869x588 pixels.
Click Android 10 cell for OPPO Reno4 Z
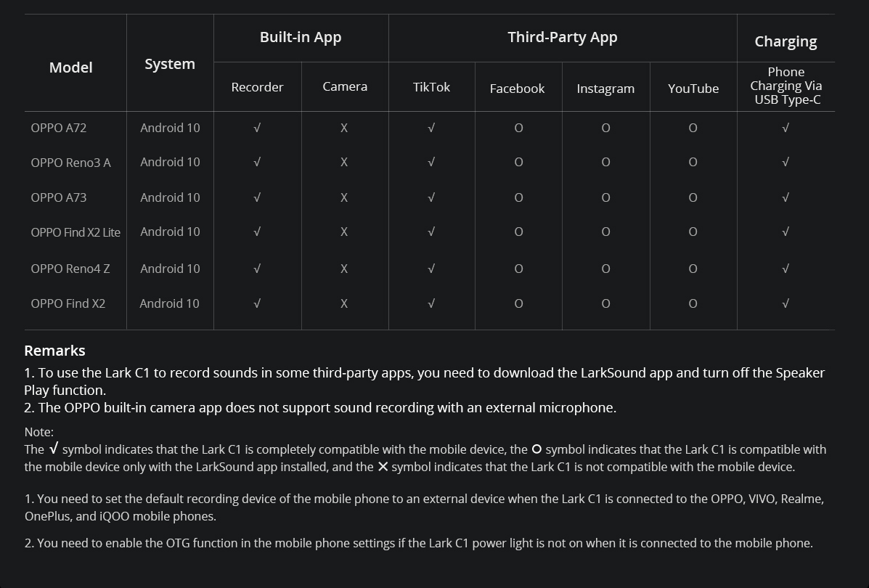tap(170, 269)
